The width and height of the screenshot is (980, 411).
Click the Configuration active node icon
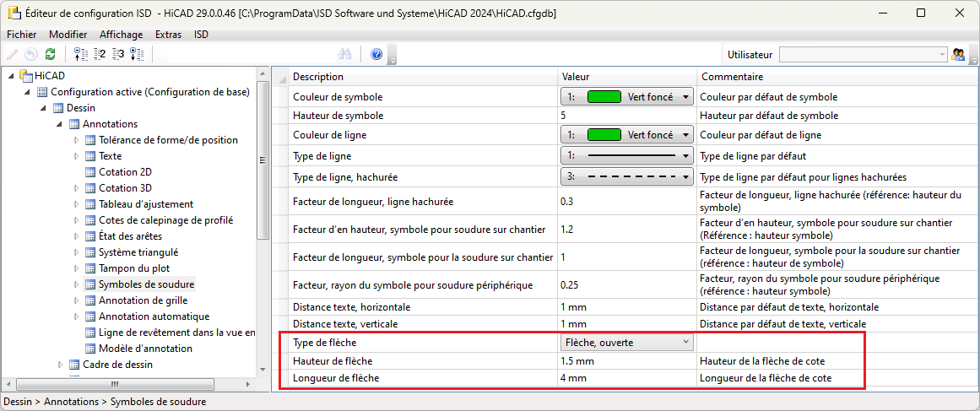point(42,92)
